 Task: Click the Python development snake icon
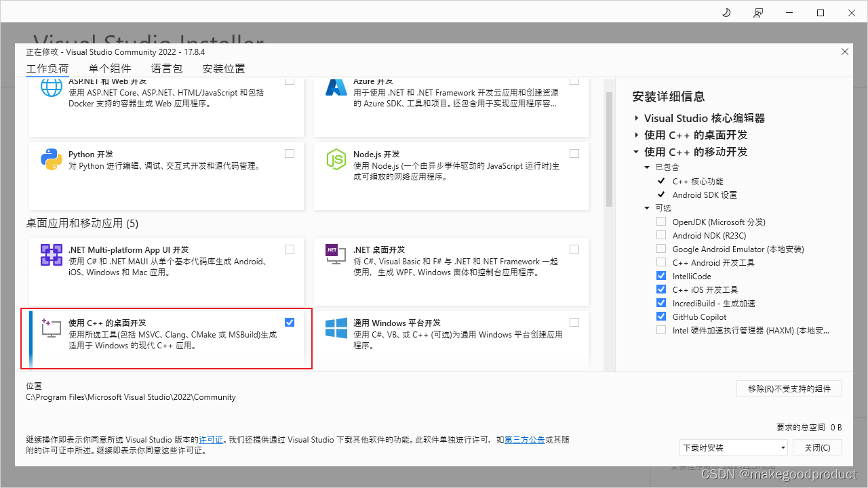(x=52, y=159)
